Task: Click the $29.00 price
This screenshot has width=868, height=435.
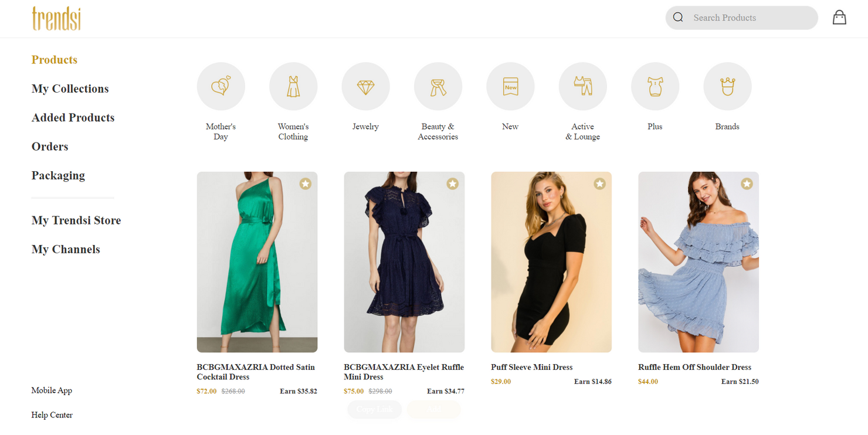Action: click(501, 382)
